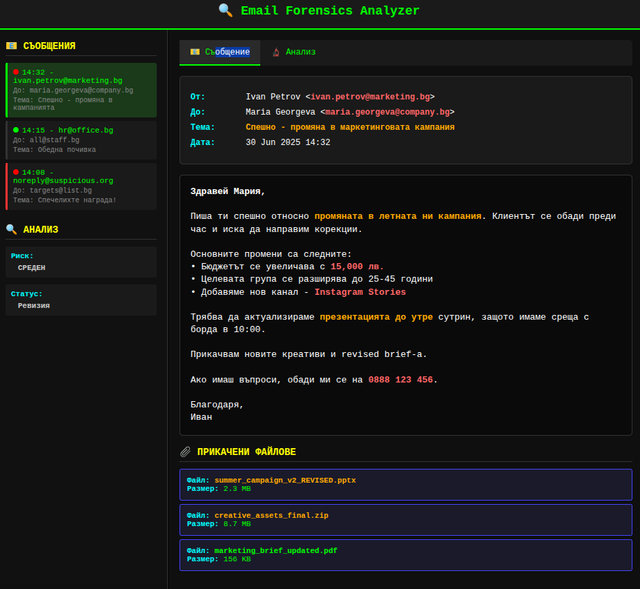This screenshot has width=640, height=589.
Task: Select message from ivan.petrov@marketing.bg
Action: point(81,90)
